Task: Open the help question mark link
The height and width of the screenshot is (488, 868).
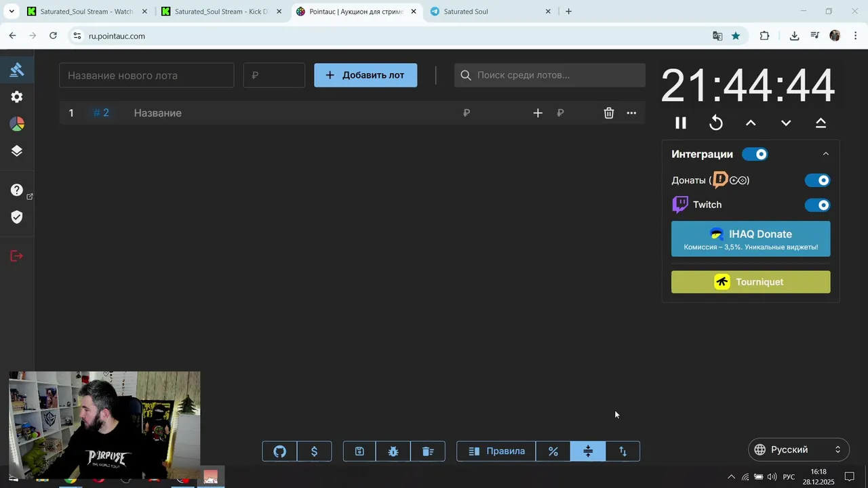Action: (17, 190)
